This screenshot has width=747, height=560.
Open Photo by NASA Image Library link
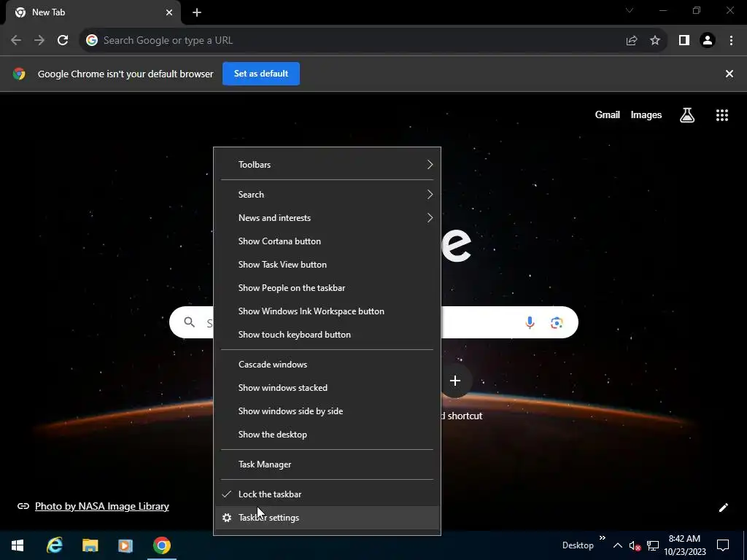[102, 506]
